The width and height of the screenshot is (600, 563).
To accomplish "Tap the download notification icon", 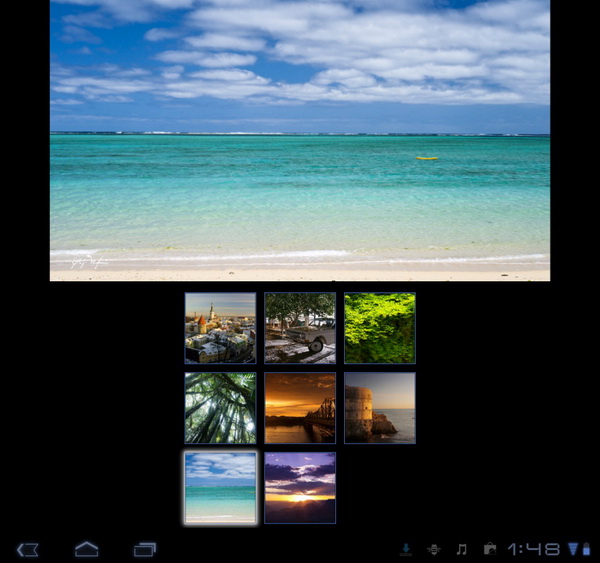I will pyautogui.click(x=406, y=549).
